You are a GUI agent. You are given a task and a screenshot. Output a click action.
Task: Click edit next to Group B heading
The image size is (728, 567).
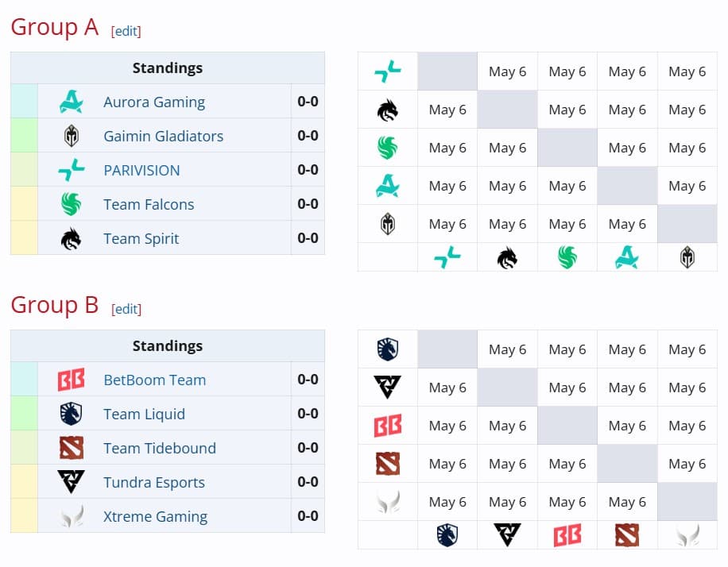pyautogui.click(x=126, y=309)
